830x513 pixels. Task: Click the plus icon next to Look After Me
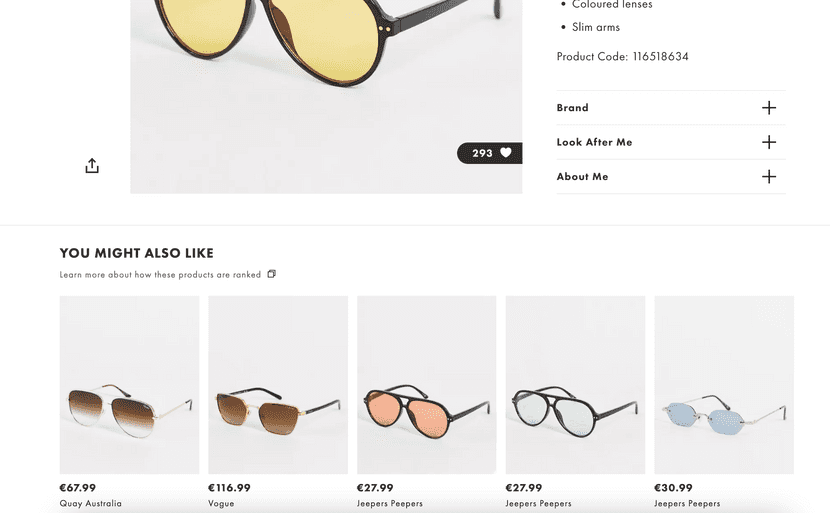click(x=768, y=142)
